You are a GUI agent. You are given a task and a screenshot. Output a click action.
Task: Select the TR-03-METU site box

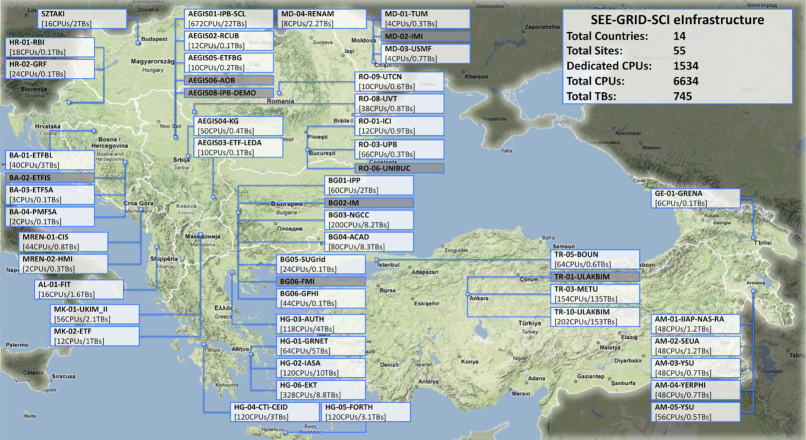[595, 294]
